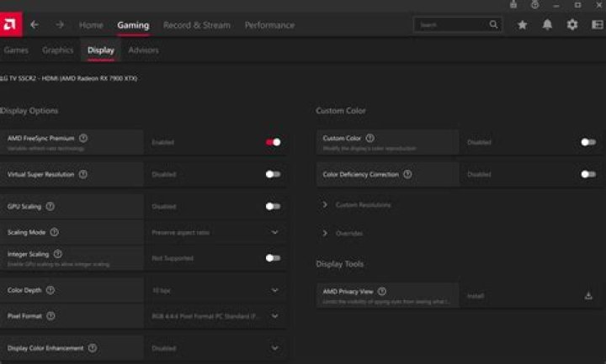This screenshot has height=364, width=606.
Task: Click the AMD Privacy View download icon
Action: [588, 296]
